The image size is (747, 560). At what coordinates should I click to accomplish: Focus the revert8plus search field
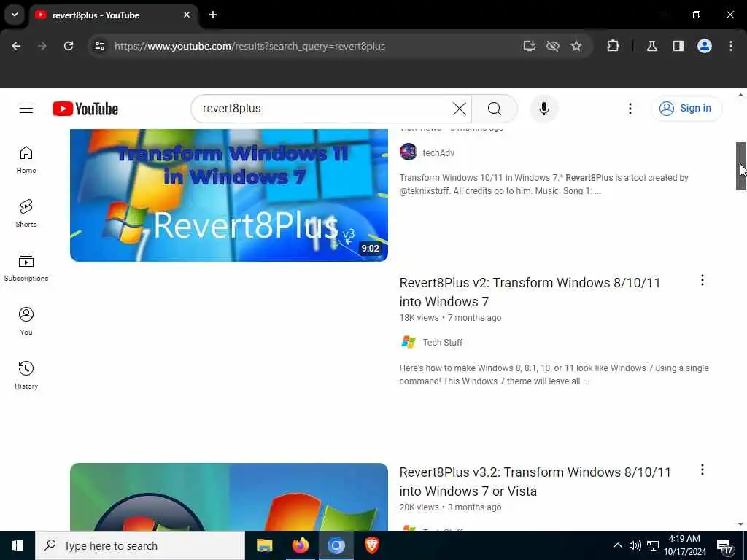click(324, 109)
